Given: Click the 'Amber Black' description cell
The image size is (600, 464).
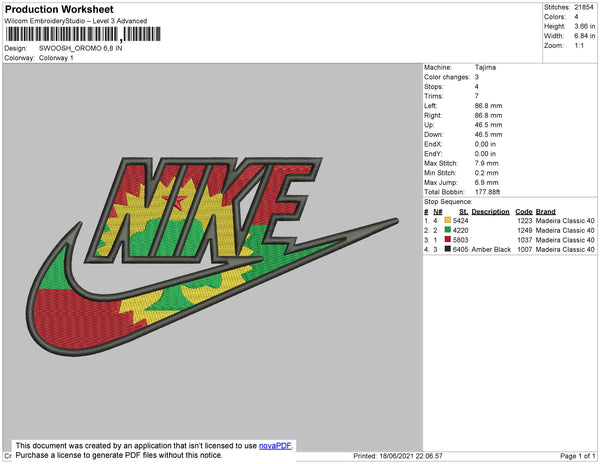Looking at the screenshot, I should click(x=491, y=249).
